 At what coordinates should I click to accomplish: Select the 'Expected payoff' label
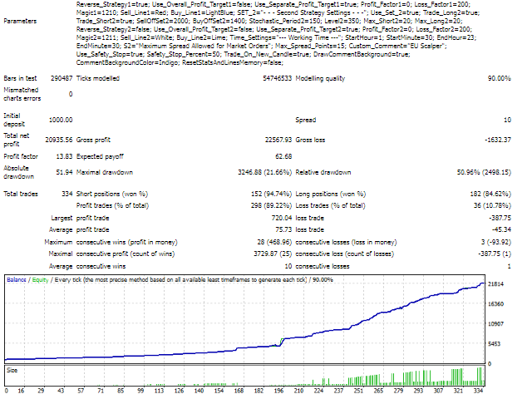pyautogui.click(x=100, y=156)
